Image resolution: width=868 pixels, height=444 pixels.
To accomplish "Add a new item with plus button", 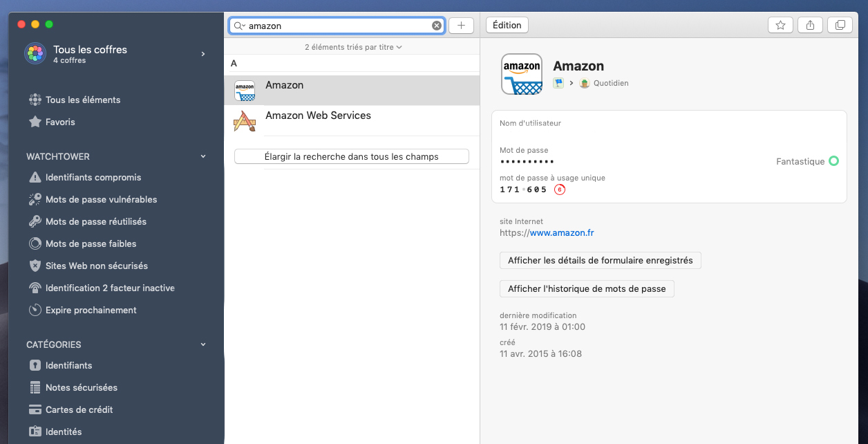I will pyautogui.click(x=461, y=26).
